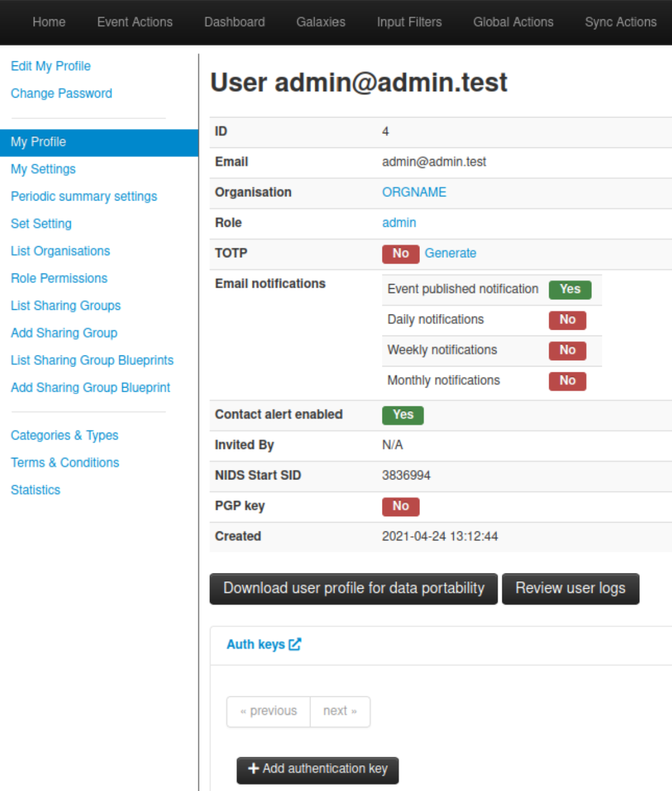Screen dimensions: 672x791
Task: Go to previous page of auth keys
Action: [268, 711]
